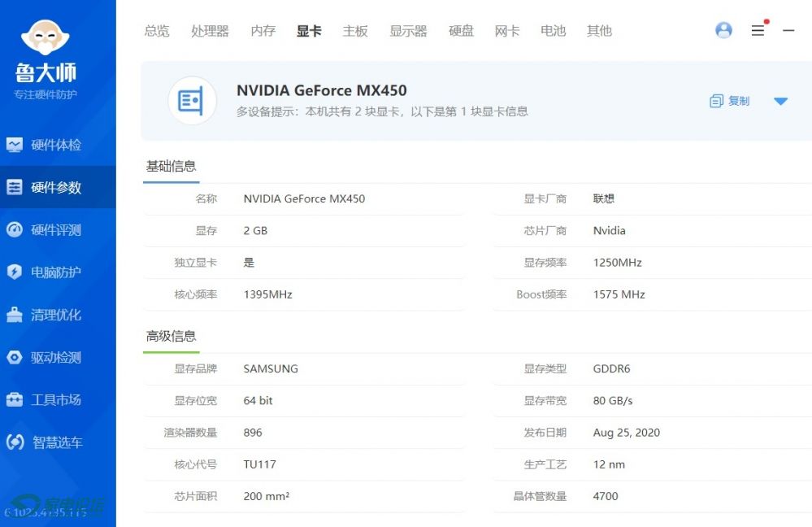The height and width of the screenshot is (527, 812).
Task: Click the 多设备提示 multi-device notice text
Action: pyautogui.click(x=382, y=111)
